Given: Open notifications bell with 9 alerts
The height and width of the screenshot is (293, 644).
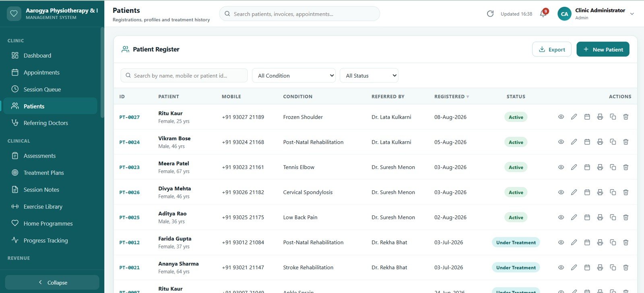Looking at the screenshot, I should (543, 14).
